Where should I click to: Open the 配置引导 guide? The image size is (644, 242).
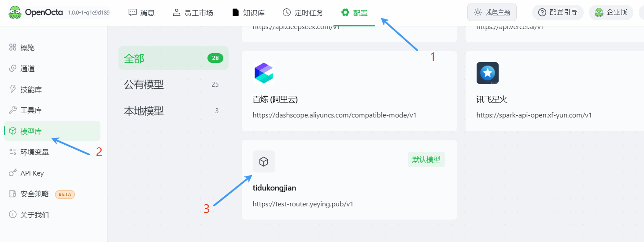[558, 12]
